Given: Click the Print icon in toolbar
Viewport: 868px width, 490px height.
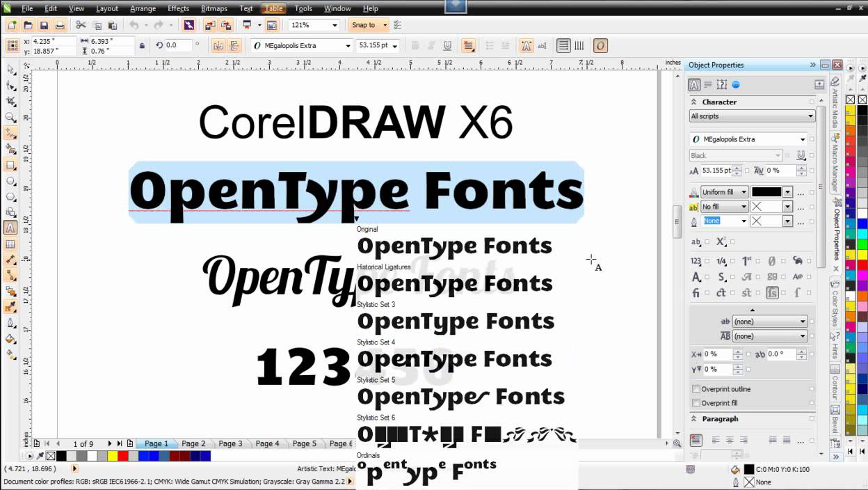Looking at the screenshot, I should (60, 25).
